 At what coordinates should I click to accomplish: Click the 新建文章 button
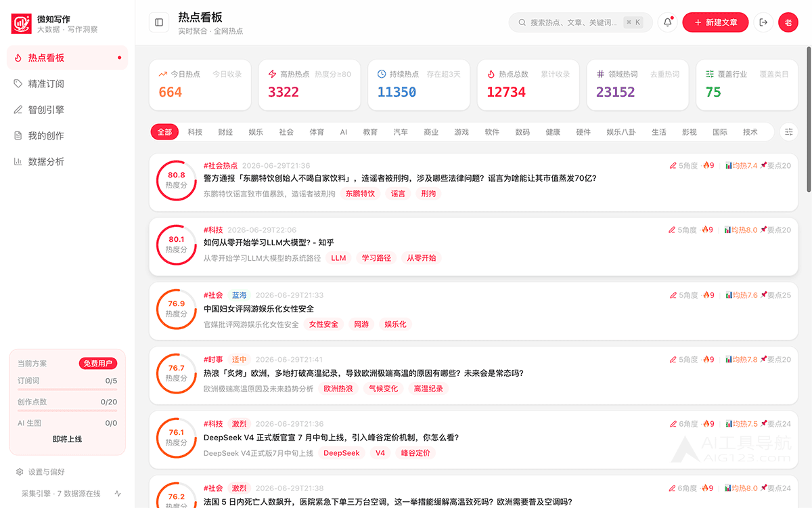pyautogui.click(x=715, y=22)
